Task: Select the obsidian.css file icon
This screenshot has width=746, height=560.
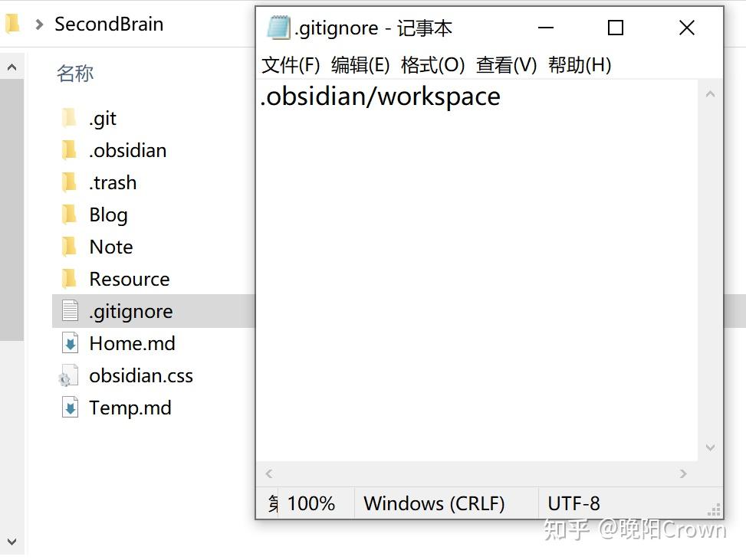Action: pos(68,376)
